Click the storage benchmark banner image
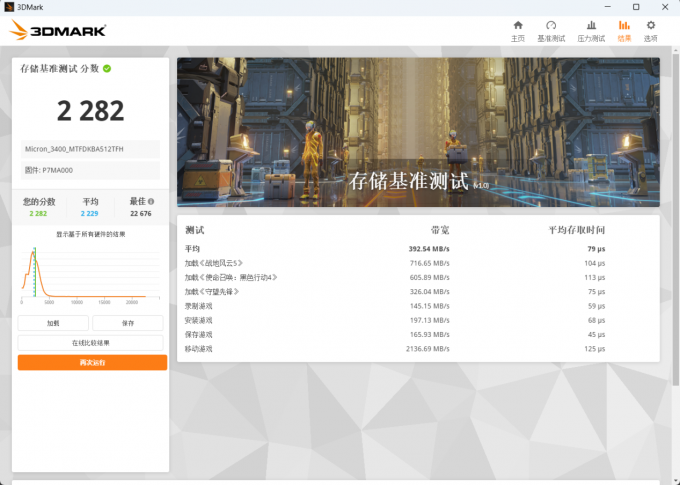 coord(418,132)
